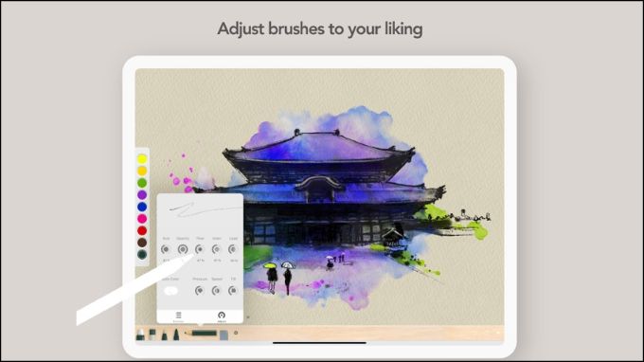The height and width of the screenshot is (362, 644).
Task: Click the brush Water dial
Action: (x=217, y=249)
